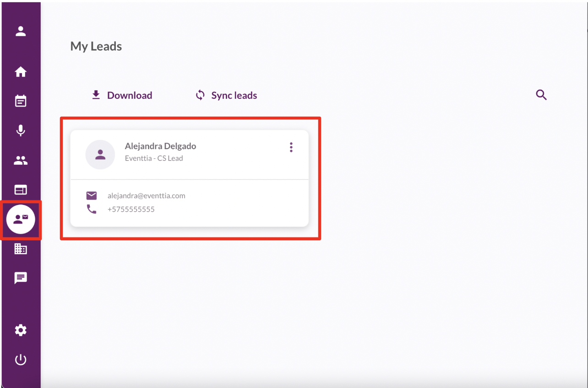The width and height of the screenshot is (588, 388).
Task: Open the three-dot menu for Alejandra Delgado
Action: click(x=291, y=147)
